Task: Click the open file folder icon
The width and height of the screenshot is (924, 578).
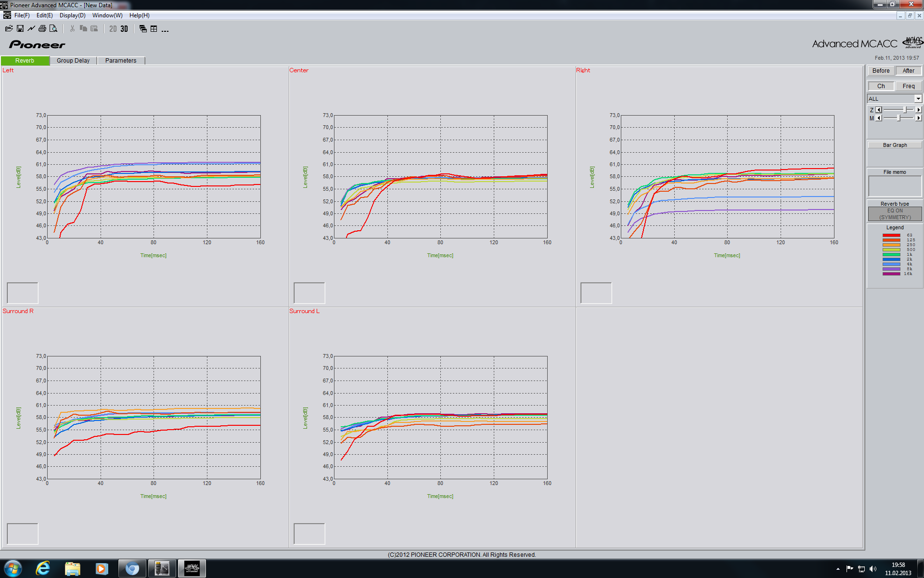Action: (9, 29)
